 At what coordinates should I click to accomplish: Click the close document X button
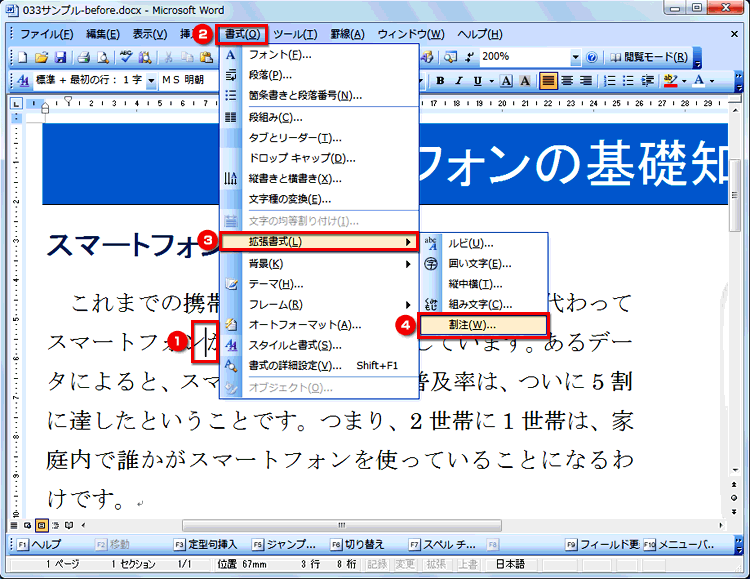coord(734,34)
